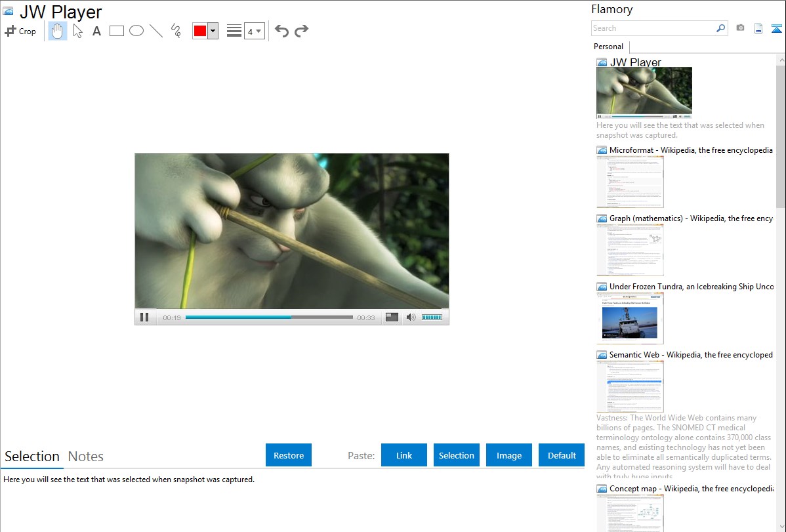Click the blue collapse panel icon
The height and width of the screenshot is (532, 786).
pos(776,28)
